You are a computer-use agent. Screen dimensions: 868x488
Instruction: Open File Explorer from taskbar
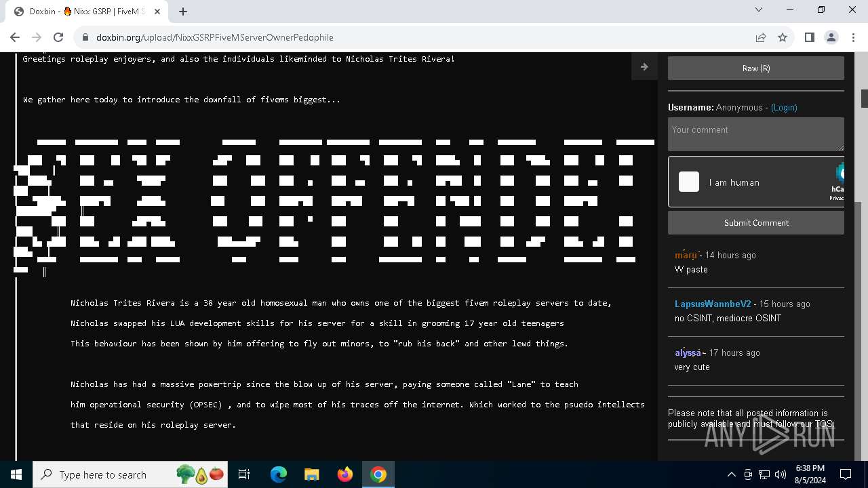[x=311, y=474]
